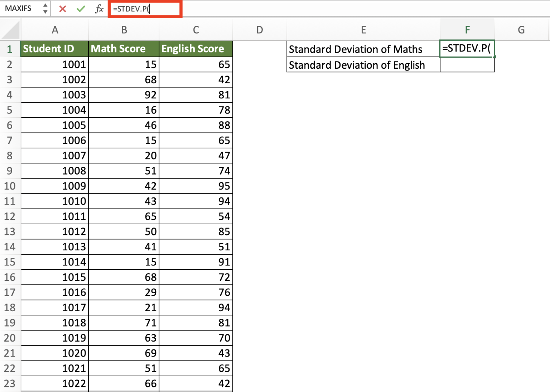Select row header 1
Image resolution: width=550 pixels, height=392 pixels.
10,49
